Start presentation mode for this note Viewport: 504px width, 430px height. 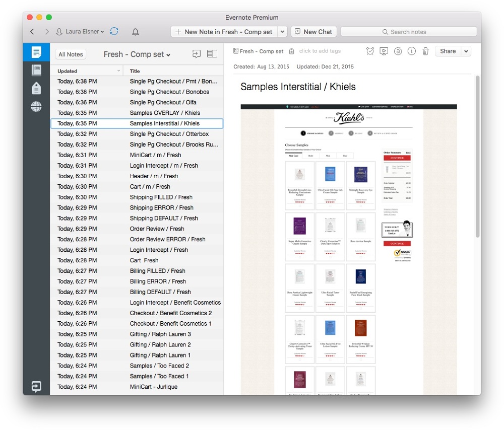click(x=384, y=51)
